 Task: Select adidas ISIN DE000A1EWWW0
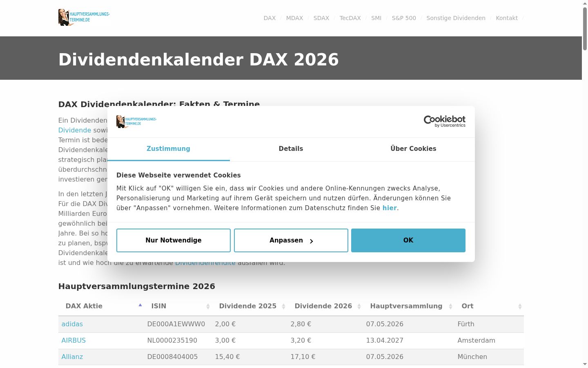pyautogui.click(x=176, y=324)
